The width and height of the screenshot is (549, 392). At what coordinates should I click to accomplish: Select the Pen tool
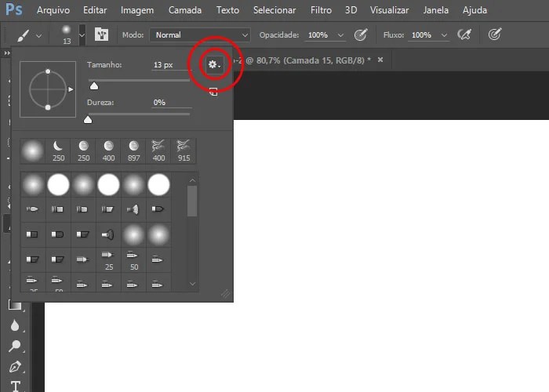click(15, 366)
